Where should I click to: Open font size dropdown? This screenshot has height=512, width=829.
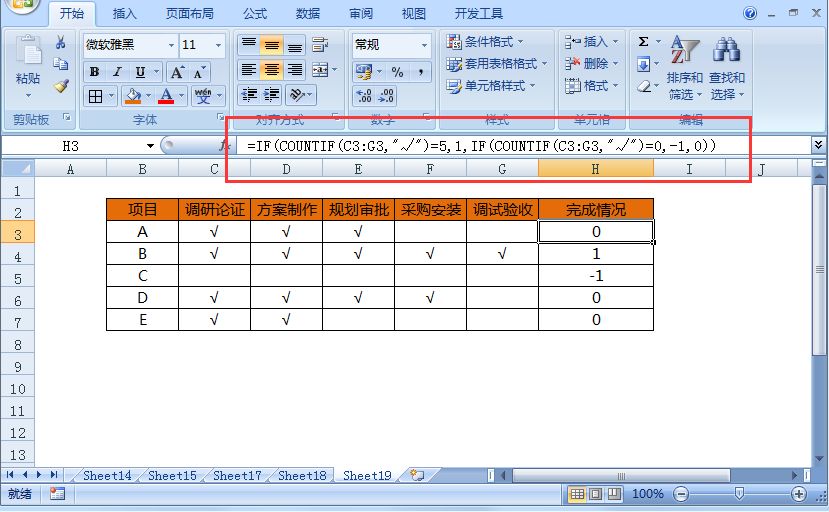(x=218, y=45)
